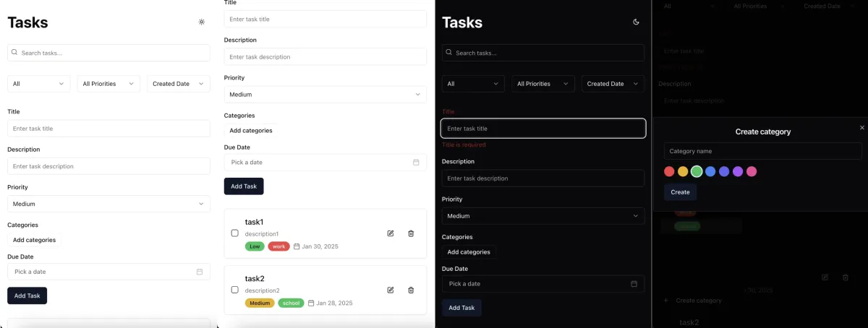
Task: Click Add categories in the dark-theme form
Action: (x=469, y=252)
